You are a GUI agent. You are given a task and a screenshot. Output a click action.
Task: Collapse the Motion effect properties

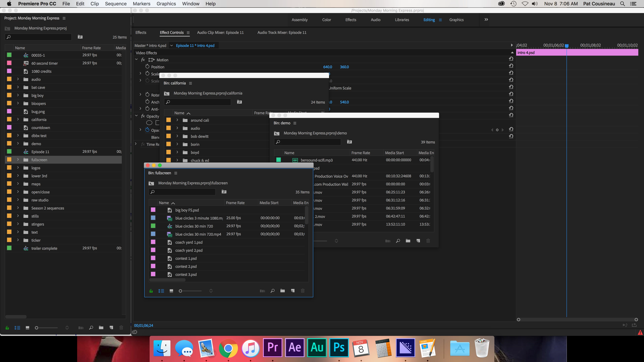point(137,59)
